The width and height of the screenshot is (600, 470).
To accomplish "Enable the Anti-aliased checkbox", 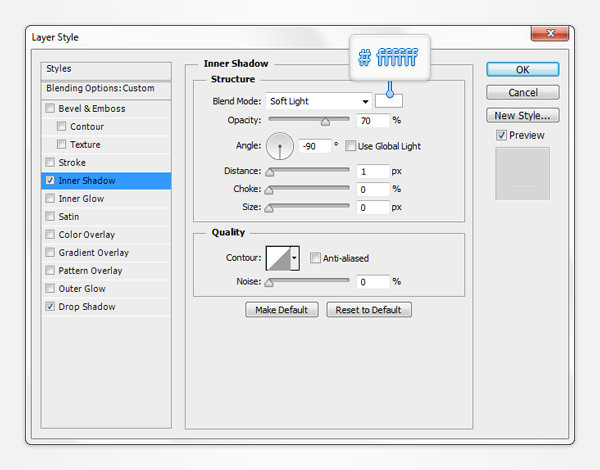I will tap(315, 258).
